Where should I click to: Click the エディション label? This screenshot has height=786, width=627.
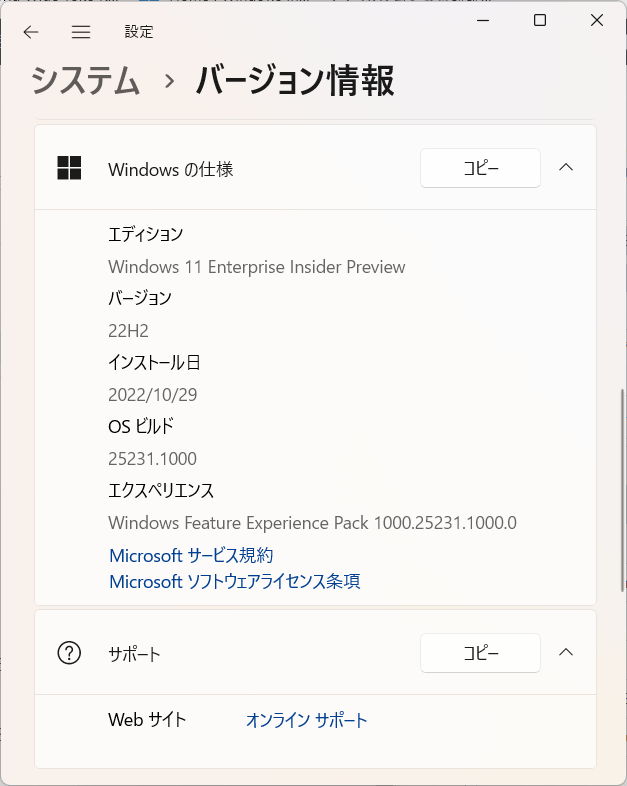145,234
